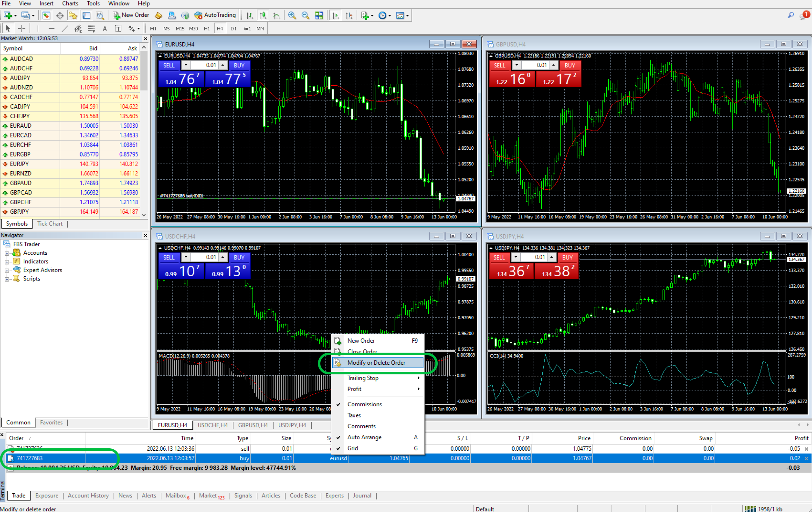The image size is (812, 512).
Task: Expand the Indicators tree node
Action: tap(7, 262)
